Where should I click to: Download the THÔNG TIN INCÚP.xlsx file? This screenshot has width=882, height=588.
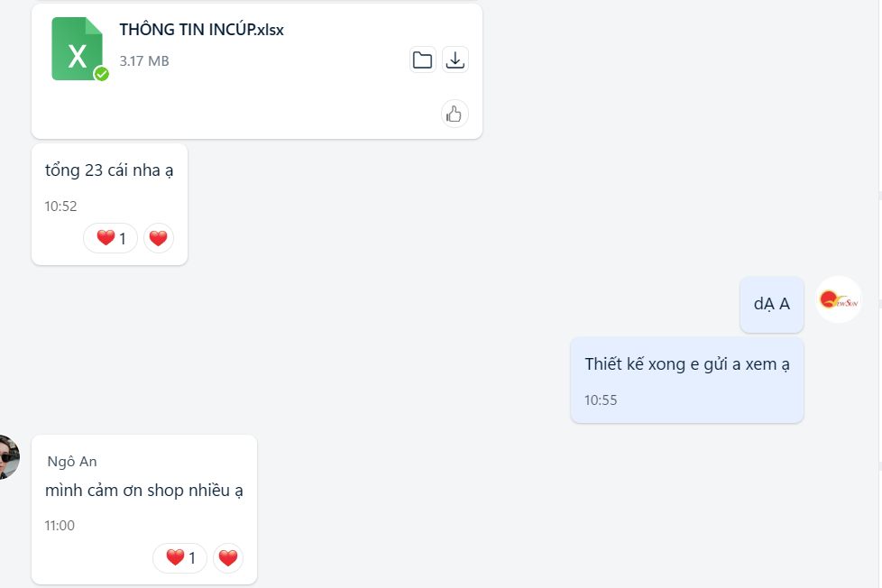pyautogui.click(x=455, y=60)
